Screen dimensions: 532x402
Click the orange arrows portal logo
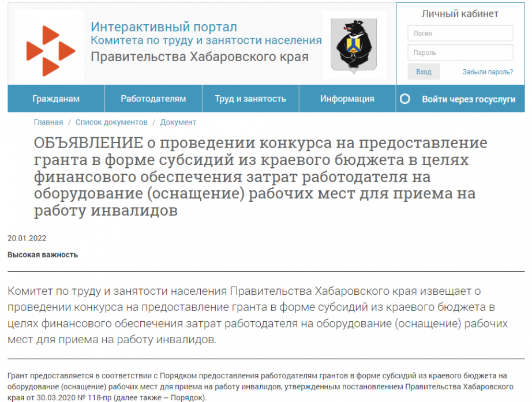pos(50,51)
